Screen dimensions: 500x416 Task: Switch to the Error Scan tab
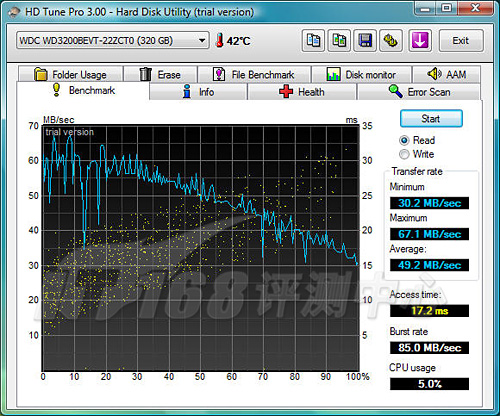(419, 92)
